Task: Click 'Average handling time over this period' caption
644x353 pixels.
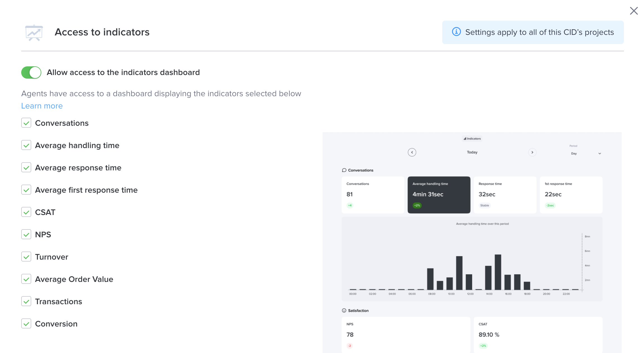Action: point(482,224)
